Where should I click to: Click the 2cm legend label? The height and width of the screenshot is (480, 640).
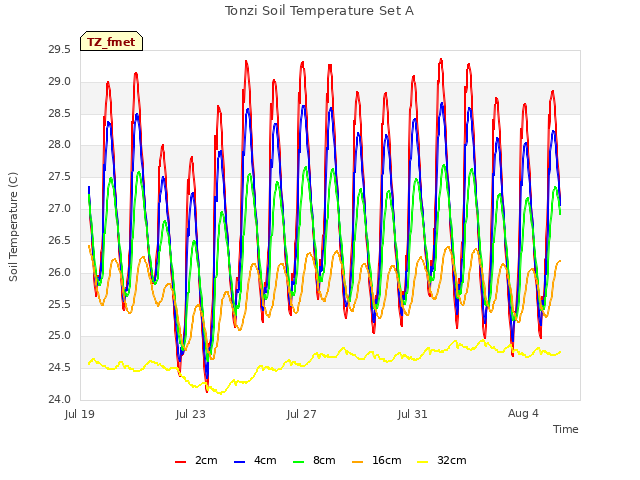pos(206,460)
